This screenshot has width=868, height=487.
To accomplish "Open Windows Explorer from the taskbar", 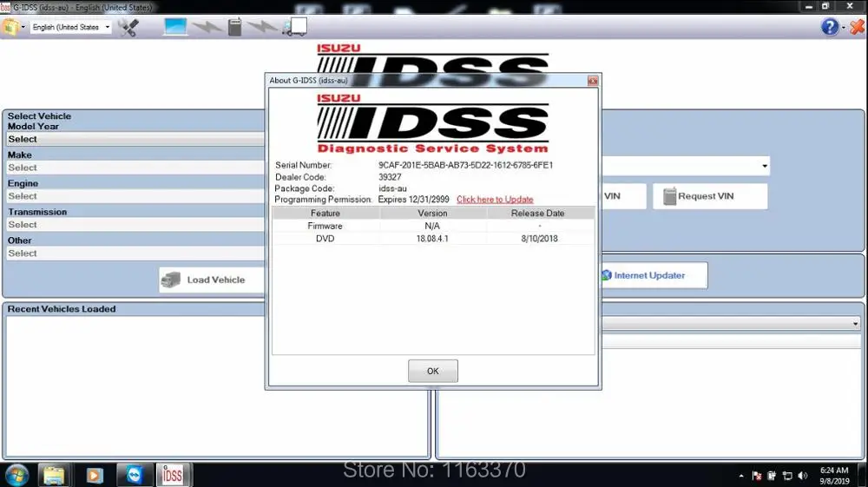I will click(x=54, y=475).
